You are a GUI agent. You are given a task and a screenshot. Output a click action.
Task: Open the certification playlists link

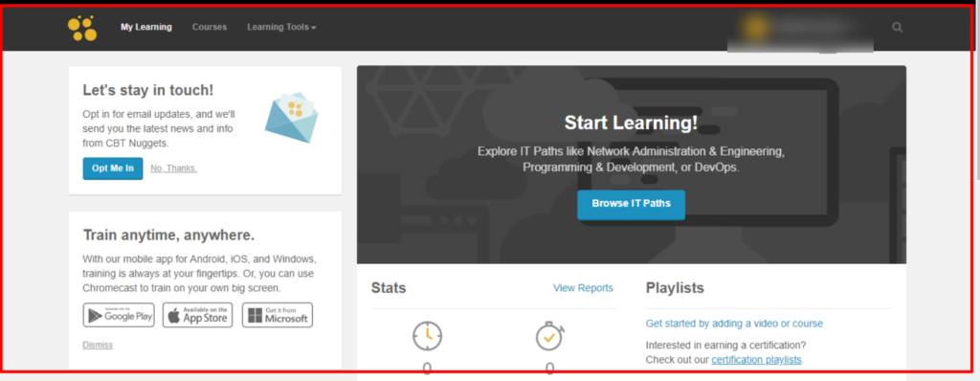click(756, 360)
